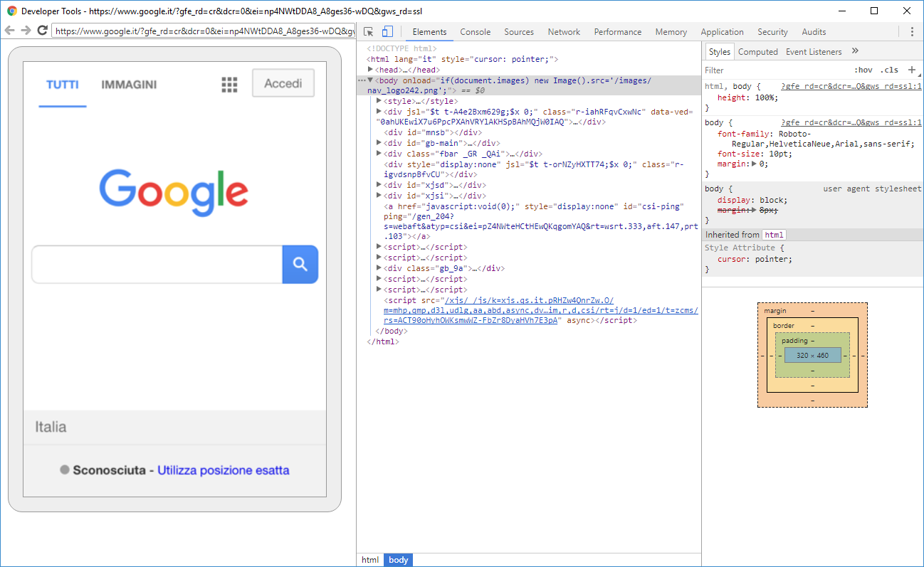Click the cursor: pointer declaration

[x=755, y=259]
